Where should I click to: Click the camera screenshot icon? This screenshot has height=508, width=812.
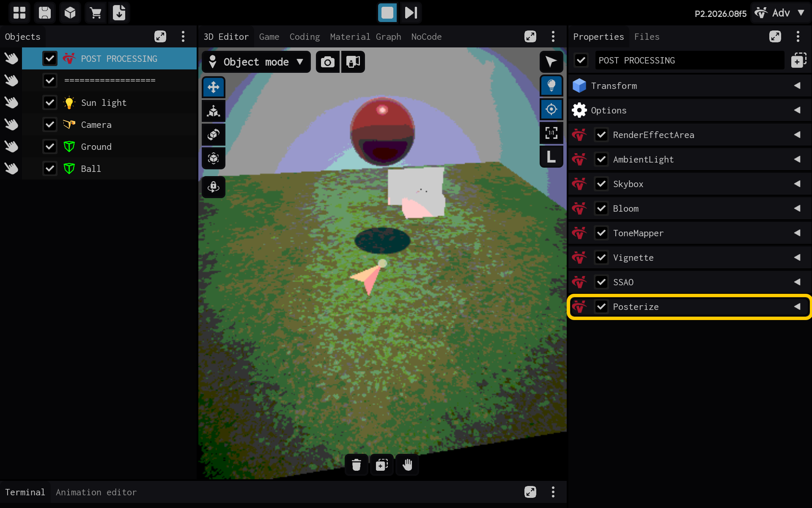pyautogui.click(x=328, y=62)
